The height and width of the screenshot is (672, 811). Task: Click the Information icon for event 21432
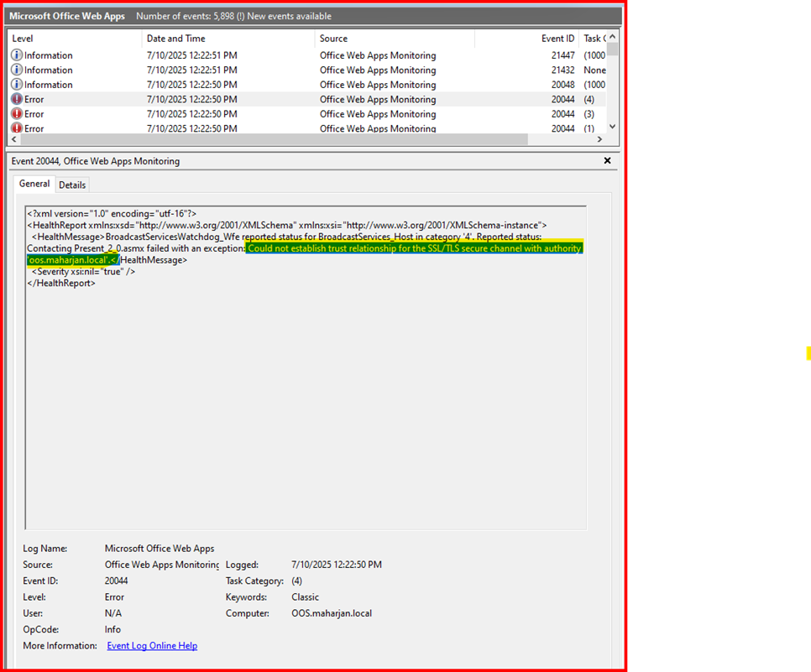tap(17, 70)
